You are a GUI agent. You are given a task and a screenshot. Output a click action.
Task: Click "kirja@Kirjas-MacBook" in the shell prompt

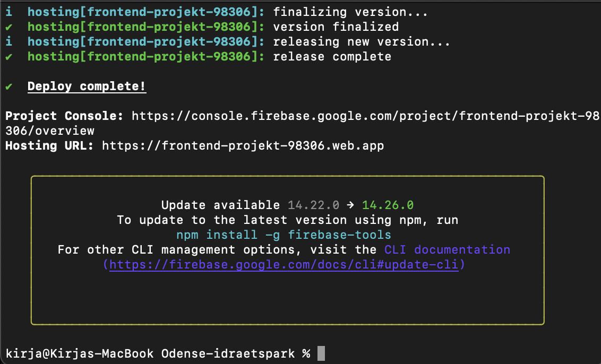coord(80,353)
